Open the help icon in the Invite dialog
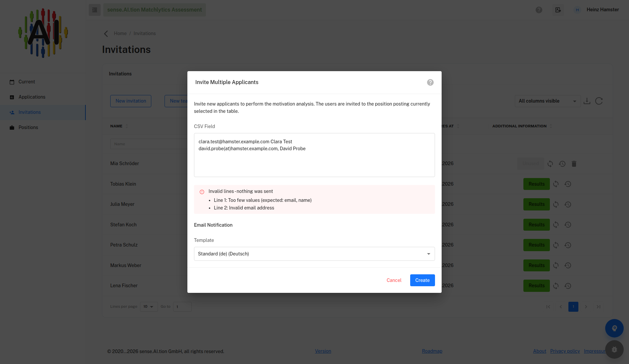Image resolution: width=629 pixels, height=364 pixels. (430, 82)
